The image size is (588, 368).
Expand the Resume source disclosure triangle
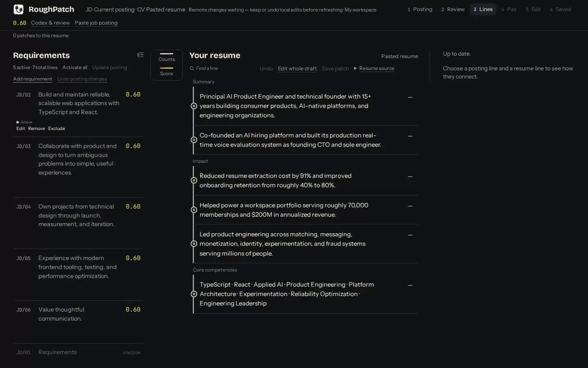(355, 69)
